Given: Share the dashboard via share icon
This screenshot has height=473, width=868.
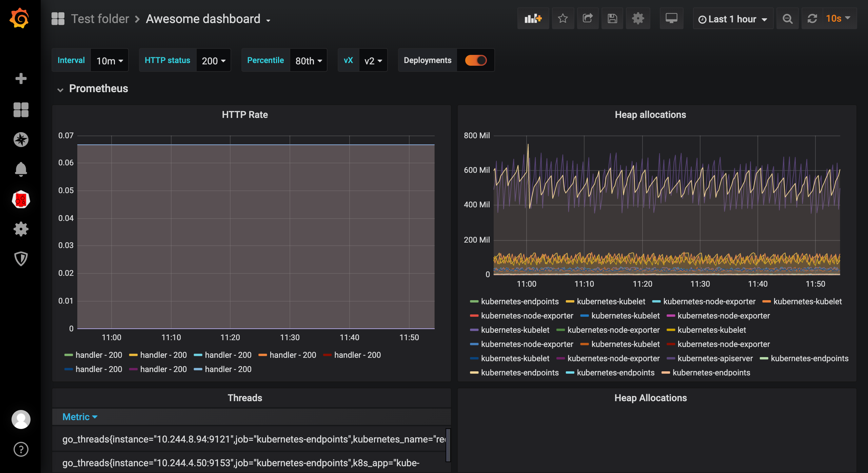Looking at the screenshot, I should point(588,18).
